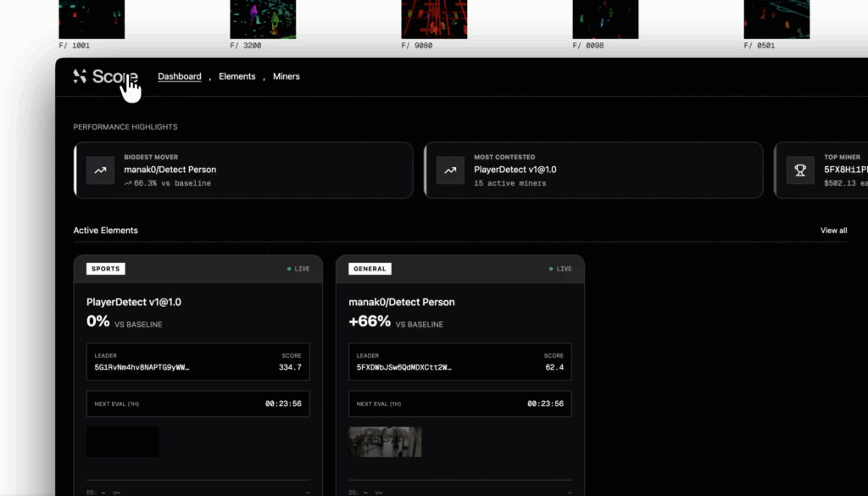Image resolution: width=868 pixels, height=496 pixels.
Task: Open the manak0/Detect Person element title
Action: coord(401,302)
